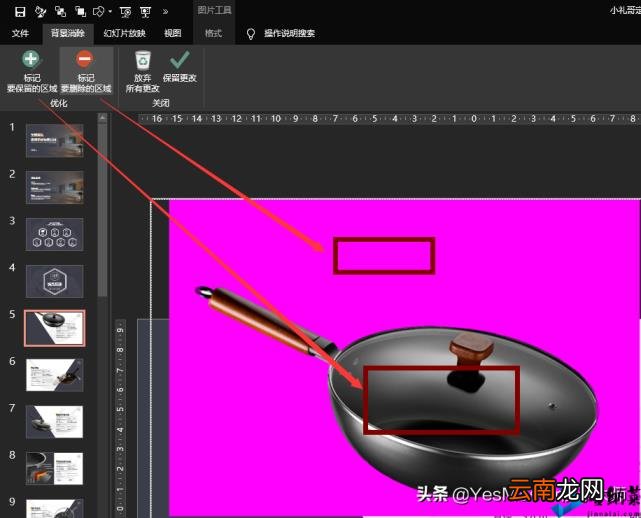Click 保留更改 checkmark button
Screen dimensions: 641x518
pos(180,66)
